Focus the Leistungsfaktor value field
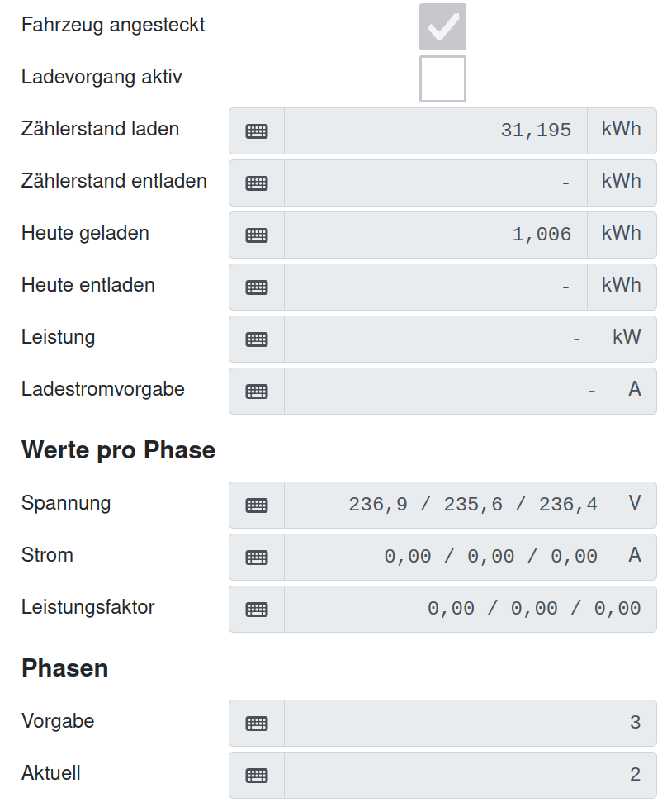This screenshot has width=667, height=812. click(471, 609)
